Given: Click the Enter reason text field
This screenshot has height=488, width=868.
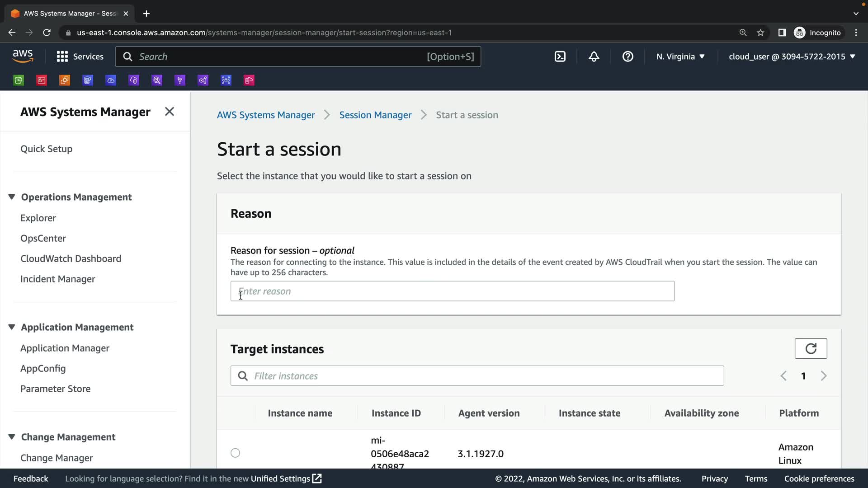Looking at the screenshot, I should pyautogui.click(x=452, y=291).
